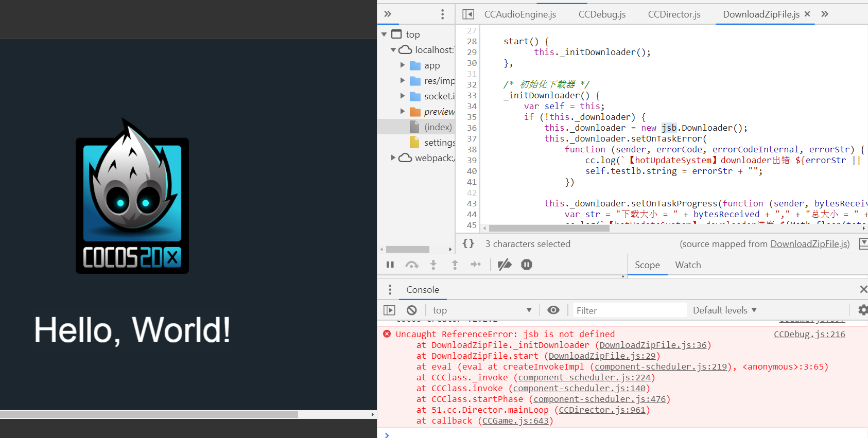This screenshot has width=868, height=438.
Task: Open the DownloadZipFile.js:36 stack link
Action: [653, 345]
